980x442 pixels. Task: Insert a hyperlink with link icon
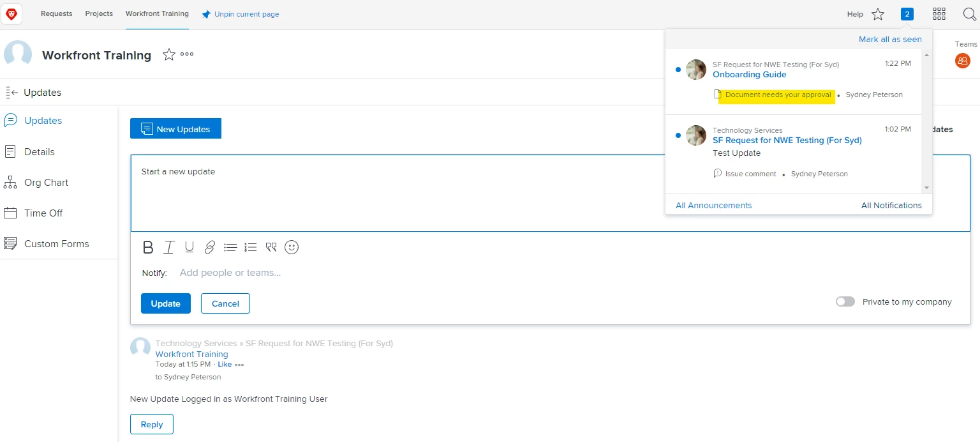pyautogui.click(x=210, y=247)
